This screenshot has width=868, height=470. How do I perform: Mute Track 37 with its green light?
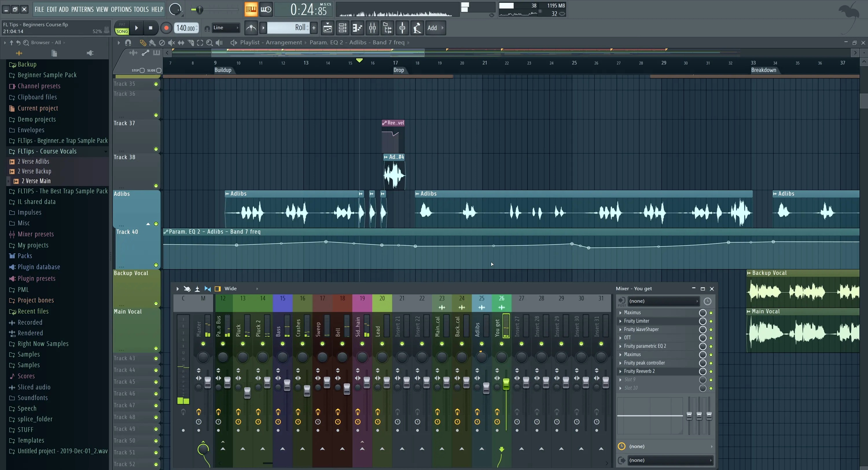[156, 149]
